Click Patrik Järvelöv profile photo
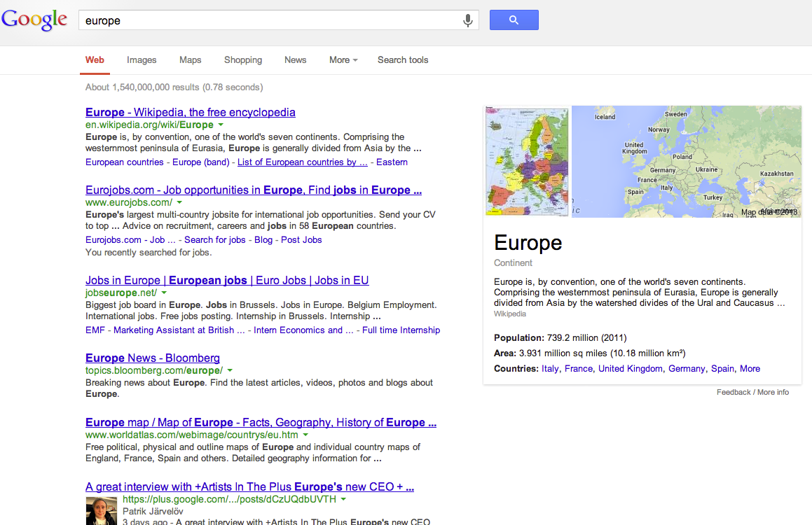Screen dimensions: 812x525 pyautogui.click(x=101, y=511)
